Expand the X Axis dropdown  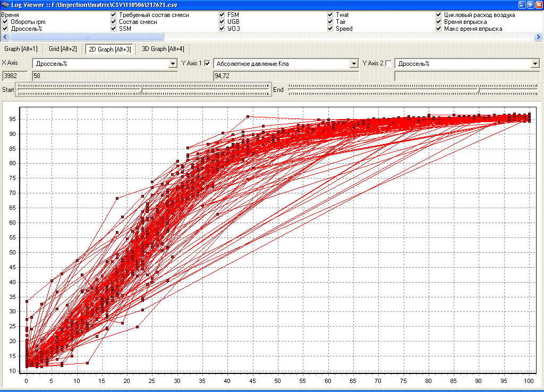[172, 64]
